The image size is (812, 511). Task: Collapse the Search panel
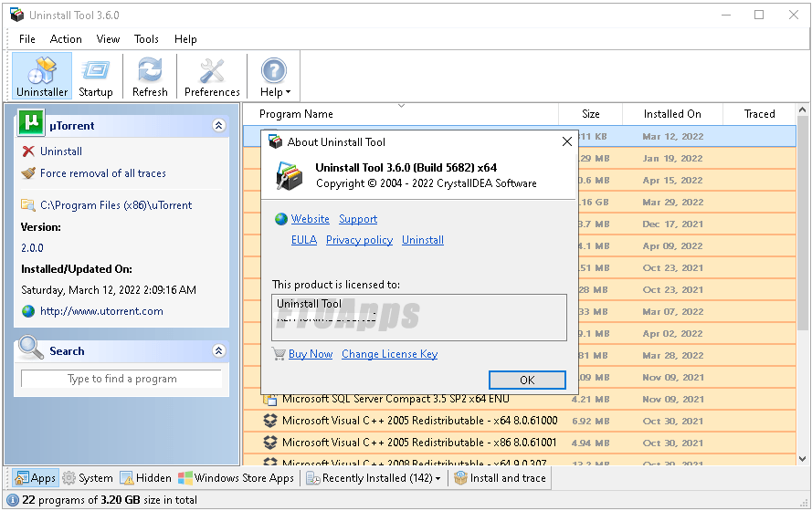coord(219,350)
